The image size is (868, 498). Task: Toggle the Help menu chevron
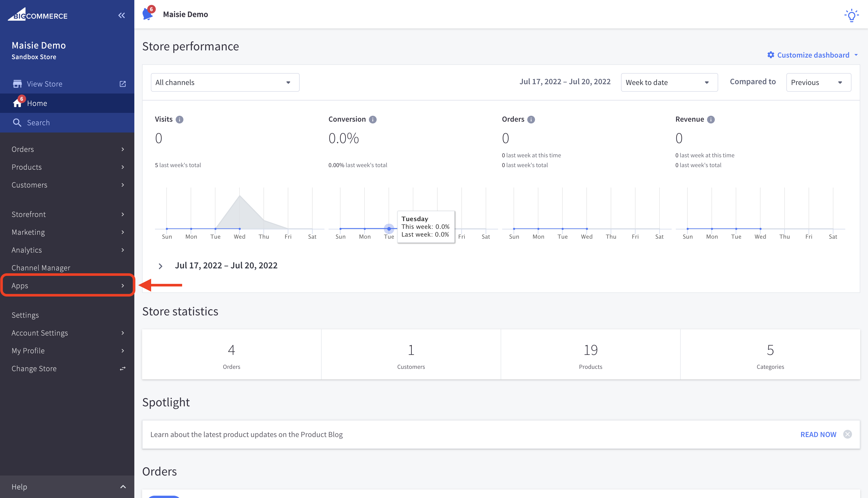[123, 487]
